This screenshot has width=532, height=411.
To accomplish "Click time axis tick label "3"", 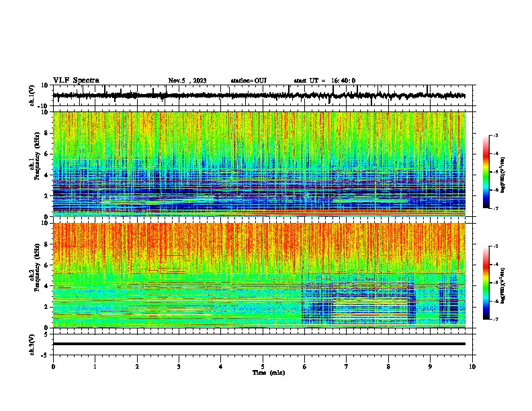I will (179, 367).
